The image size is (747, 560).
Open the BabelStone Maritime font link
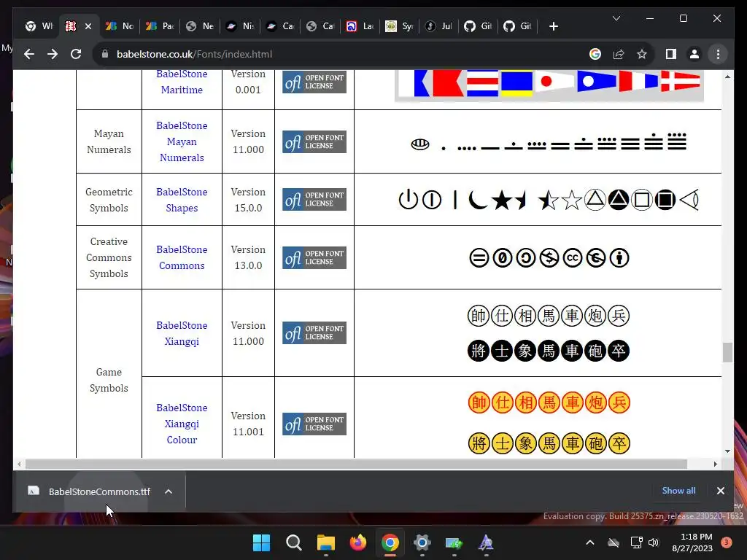click(182, 82)
